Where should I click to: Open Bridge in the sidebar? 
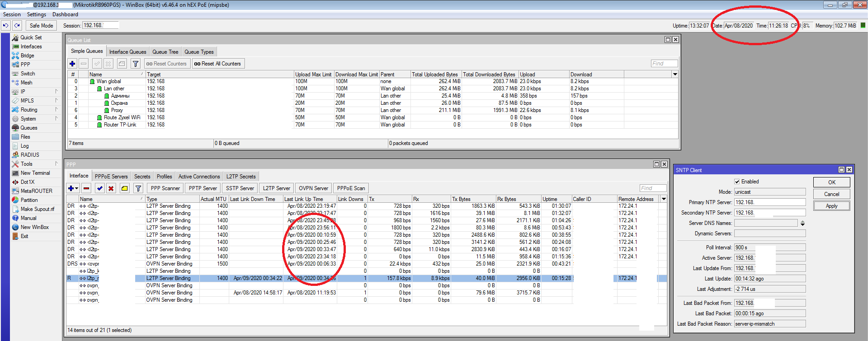[x=27, y=56]
